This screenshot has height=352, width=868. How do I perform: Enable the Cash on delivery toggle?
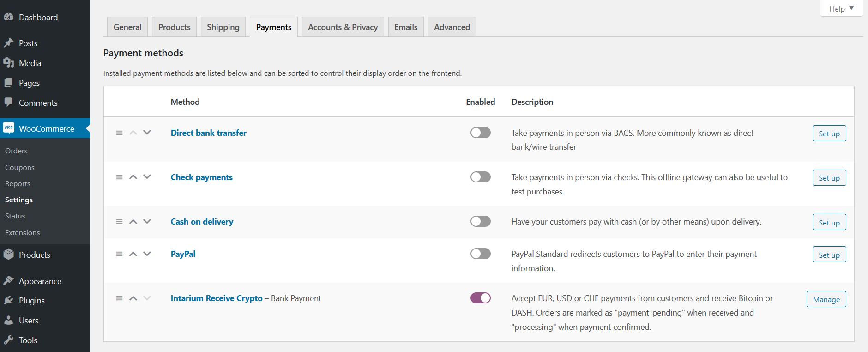481,221
